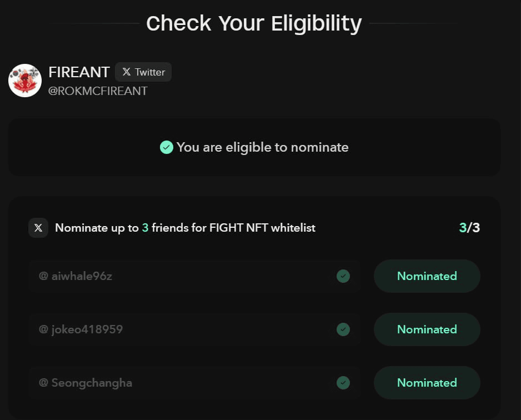
Task: Click the Nominated button for aiwhale96z
Action: (427, 276)
